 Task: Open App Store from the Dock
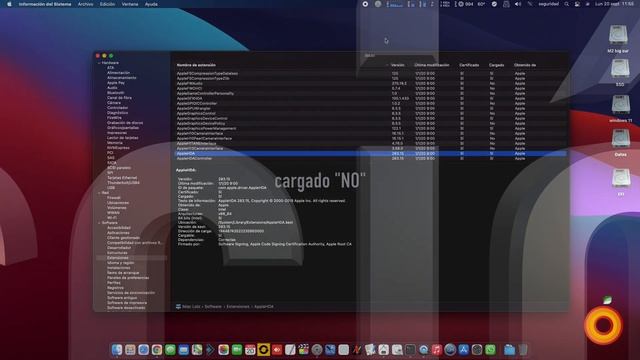[463, 350]
